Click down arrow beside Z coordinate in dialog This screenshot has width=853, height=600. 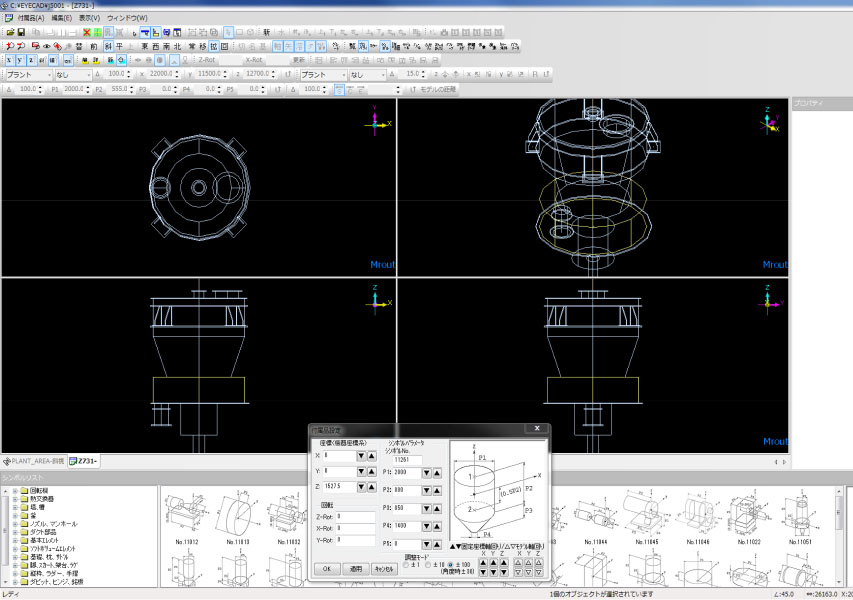(361, 487)
